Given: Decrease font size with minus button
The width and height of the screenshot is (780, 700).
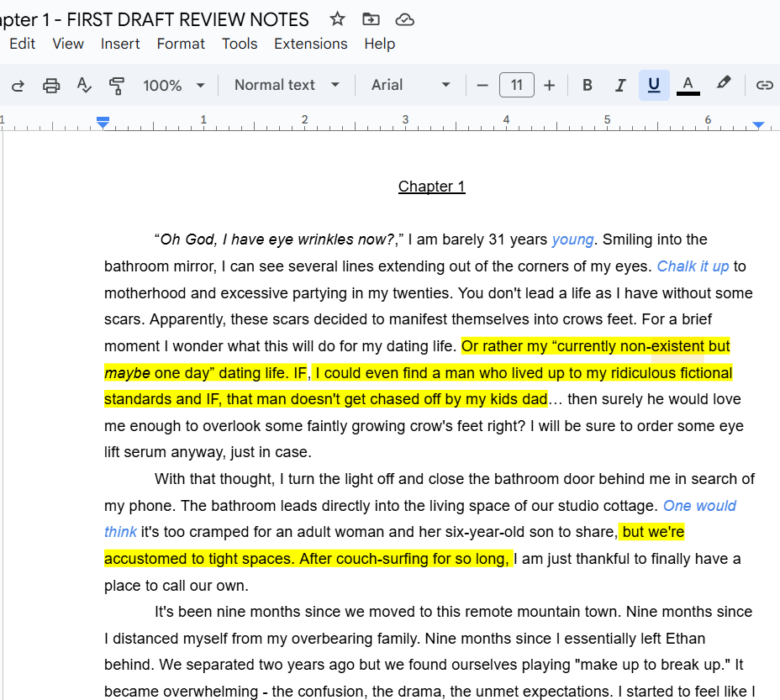Looking at the screenshot, I should [482, 85].
